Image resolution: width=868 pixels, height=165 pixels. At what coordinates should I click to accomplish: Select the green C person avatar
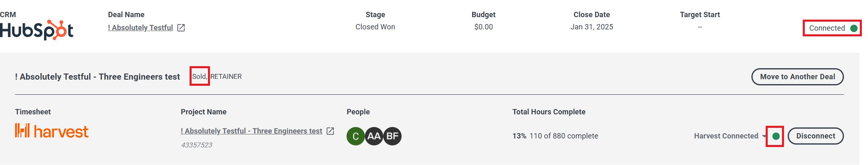click(x=356, y=136)
